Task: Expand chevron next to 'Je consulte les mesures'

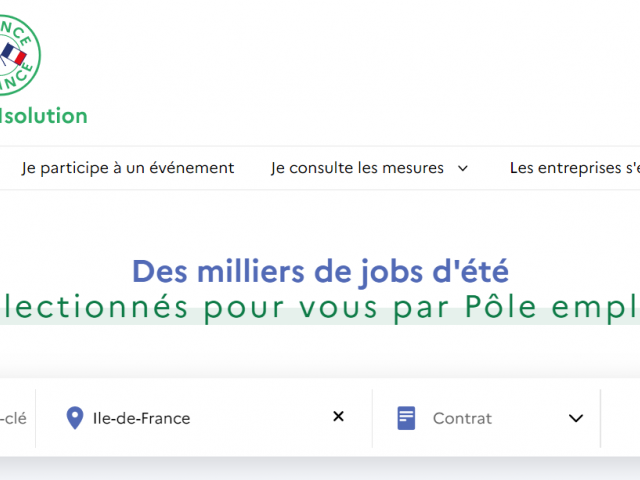Action: pyautogui.click(x=462, y=168)
